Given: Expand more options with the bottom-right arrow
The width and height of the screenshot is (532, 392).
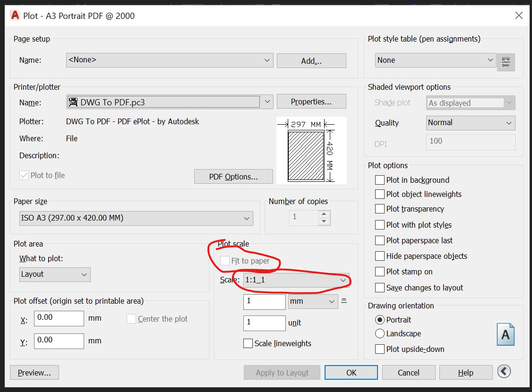Looking at the screenshot, I should (x=504, y=372).
